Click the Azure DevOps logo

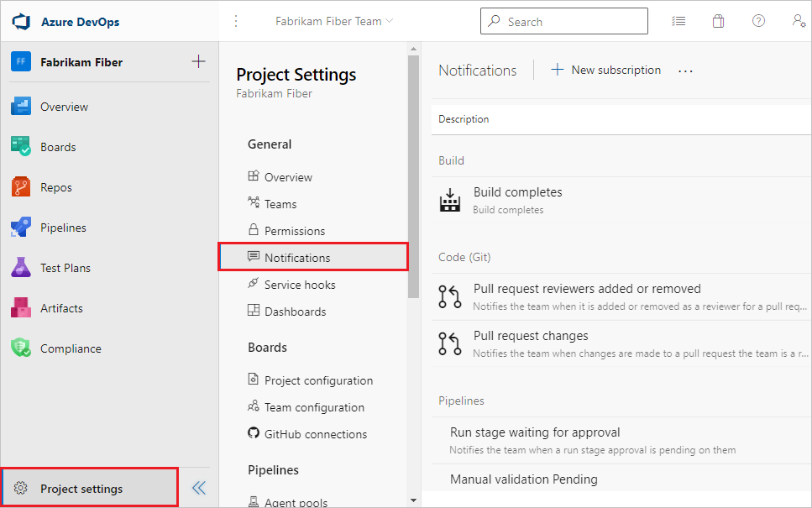click(20, 20)
